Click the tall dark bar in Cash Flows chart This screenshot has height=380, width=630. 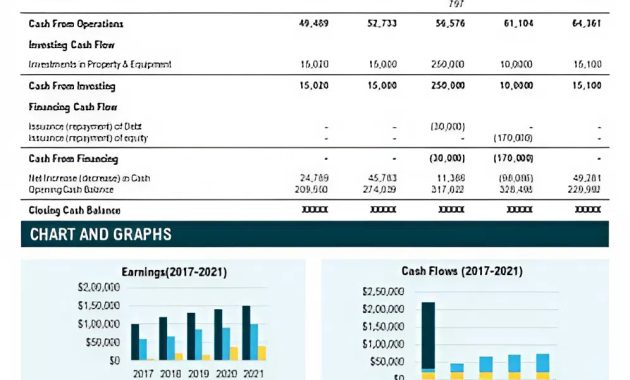tap(428, 336)
